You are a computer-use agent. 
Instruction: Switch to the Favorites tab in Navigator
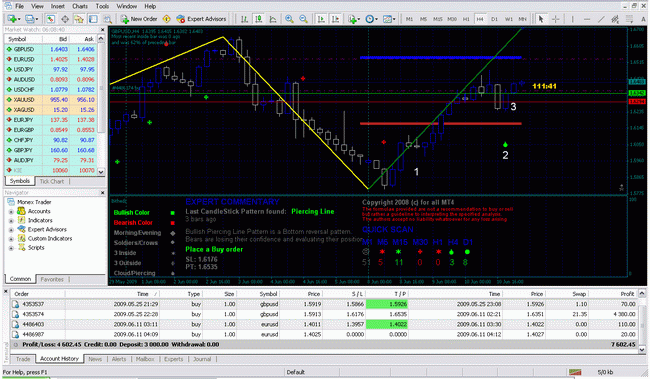pyautogui.click(x=52, y=279)
